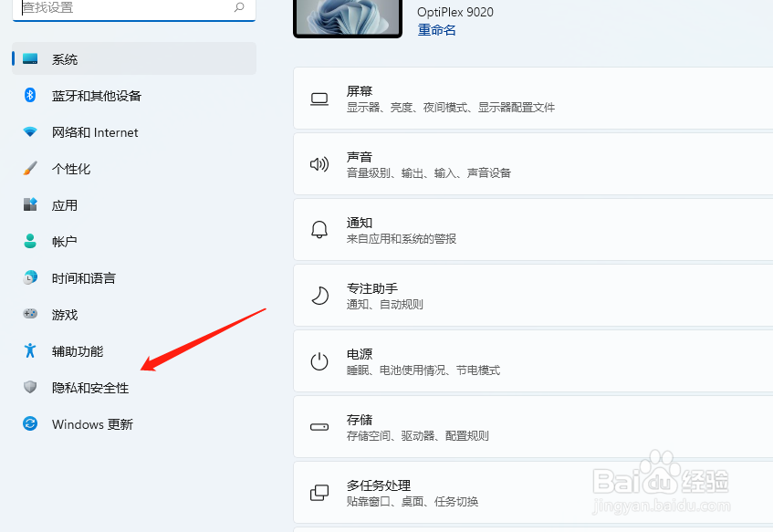
Task: Click the text 通知、自动规则
Action: 384,304
